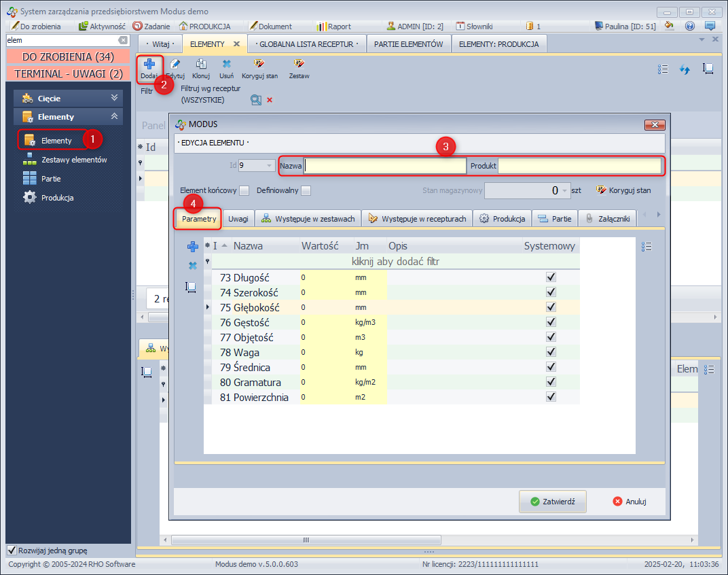This screenshot has width=728, height=575.
Task: Click the Zatwierdź button
Action: pos(552,502)
